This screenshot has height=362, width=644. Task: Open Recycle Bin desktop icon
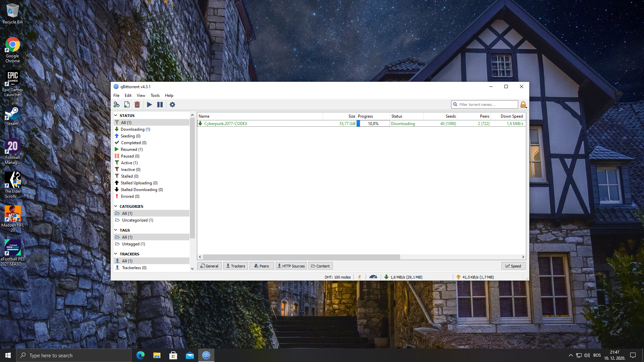click(13, 14)
